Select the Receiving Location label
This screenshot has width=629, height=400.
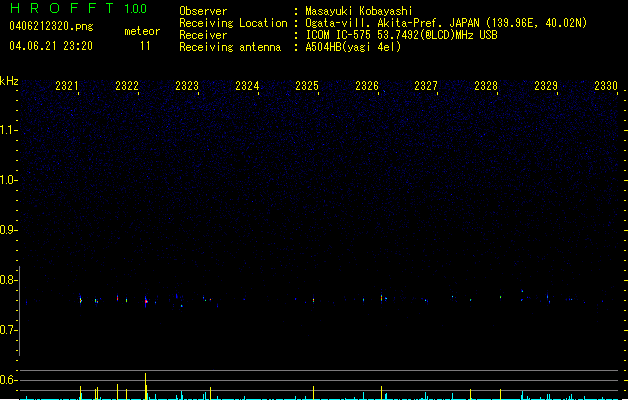click(234, 23)
